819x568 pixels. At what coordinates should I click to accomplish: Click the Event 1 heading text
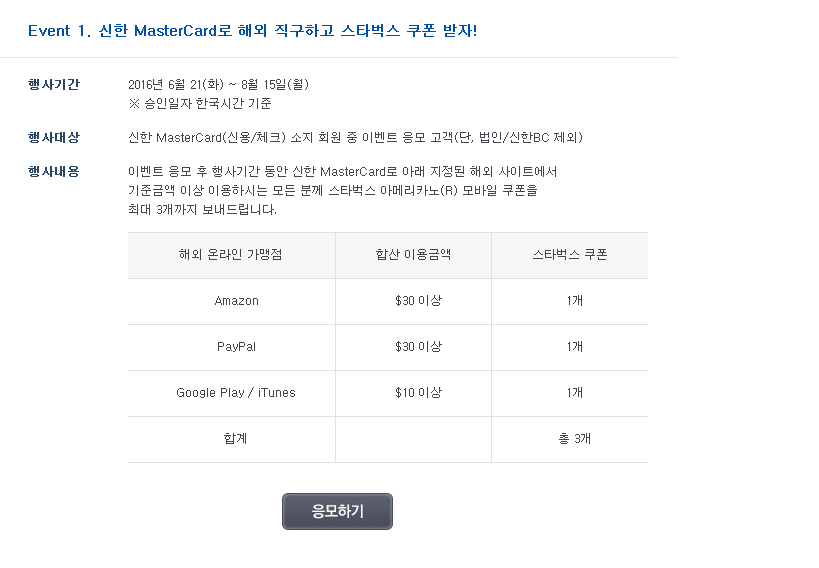click(x=252, y=30)
